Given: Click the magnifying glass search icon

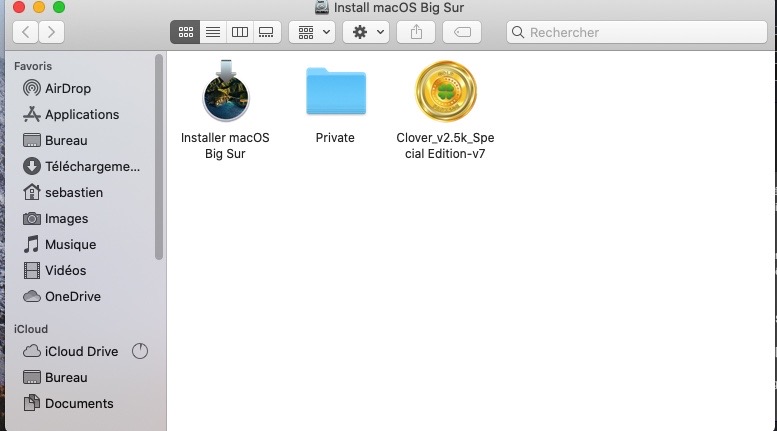Looking at the screenshot, I should 518,32.
